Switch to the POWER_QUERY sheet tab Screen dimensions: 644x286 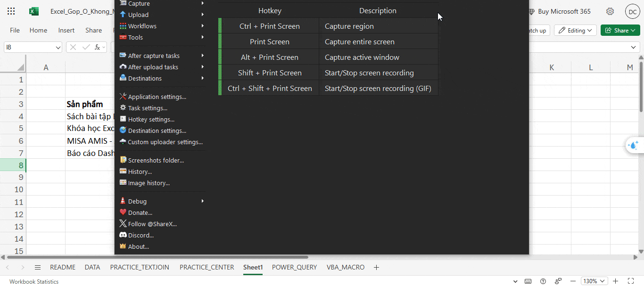tap(294, 267)
